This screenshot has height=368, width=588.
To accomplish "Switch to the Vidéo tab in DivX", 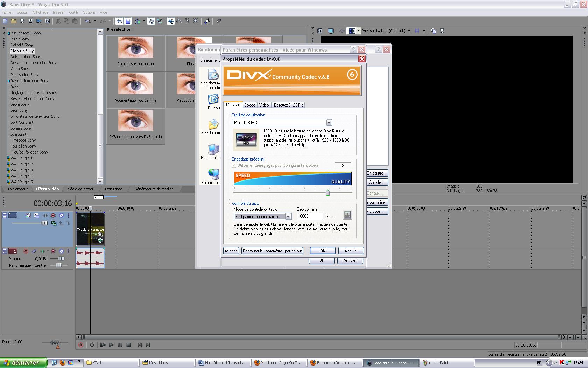I will pyautogui.click(x=264, y=105).
